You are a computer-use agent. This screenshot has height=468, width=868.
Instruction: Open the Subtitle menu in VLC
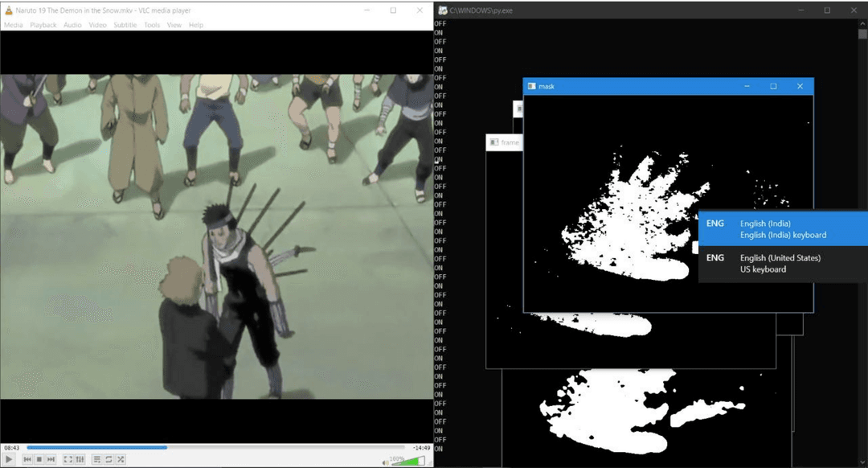point(125,25)
